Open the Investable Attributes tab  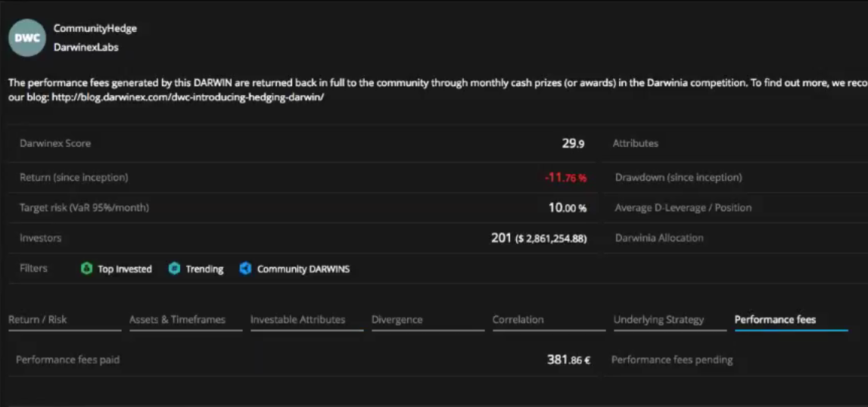point(306,320)
